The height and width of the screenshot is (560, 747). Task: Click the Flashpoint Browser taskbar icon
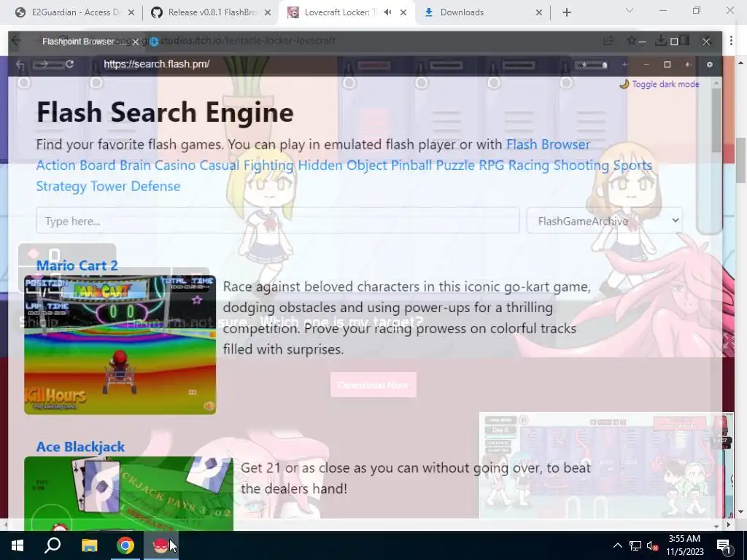[161, 545]
